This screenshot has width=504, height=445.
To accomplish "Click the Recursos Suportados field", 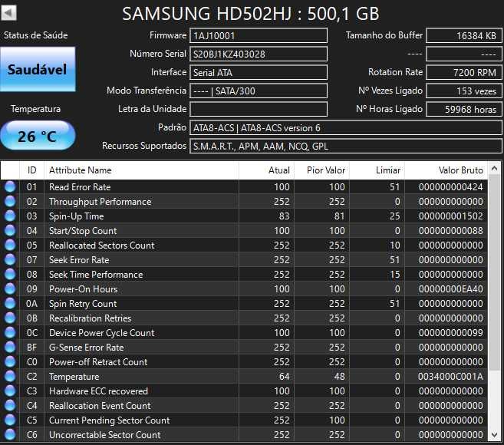I will [x=345, y=146].
